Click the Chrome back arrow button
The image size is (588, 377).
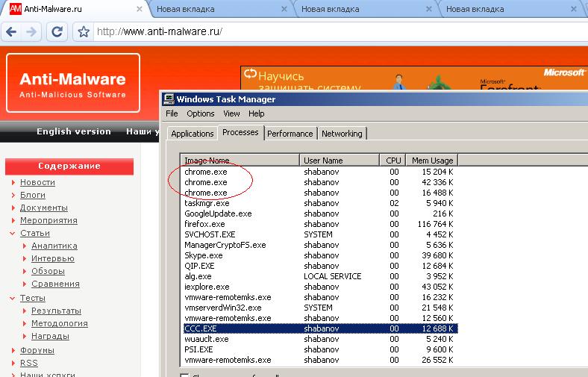[x=12, y=32]
